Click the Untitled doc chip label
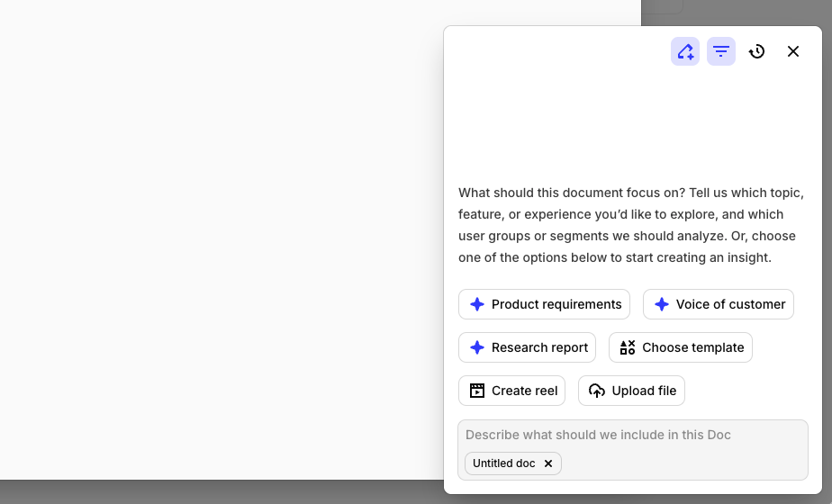This screenshot has width=832, height=504. pyautogui.click(x=503, y=463)
